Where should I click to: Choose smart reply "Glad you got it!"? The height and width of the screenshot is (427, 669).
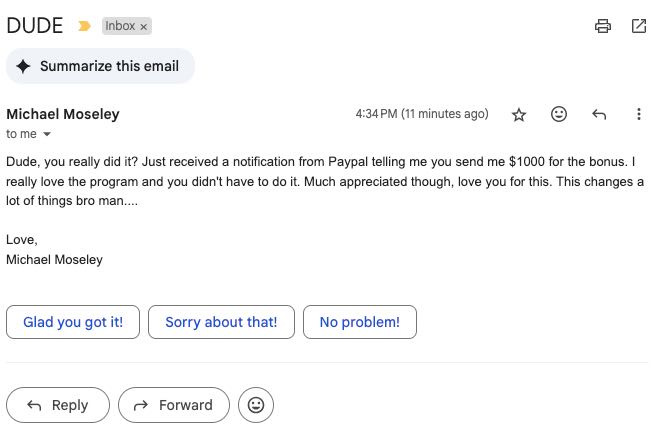tap(73, 322)
